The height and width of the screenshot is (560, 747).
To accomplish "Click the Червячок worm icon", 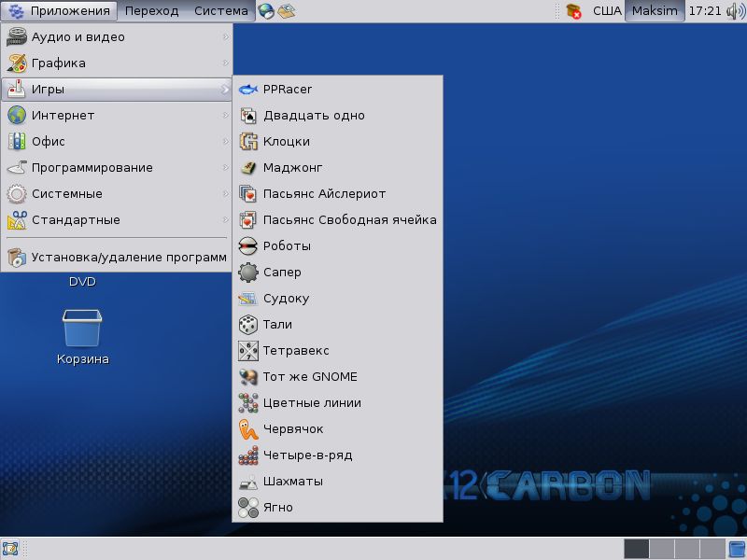I will [x=247, y=429].
